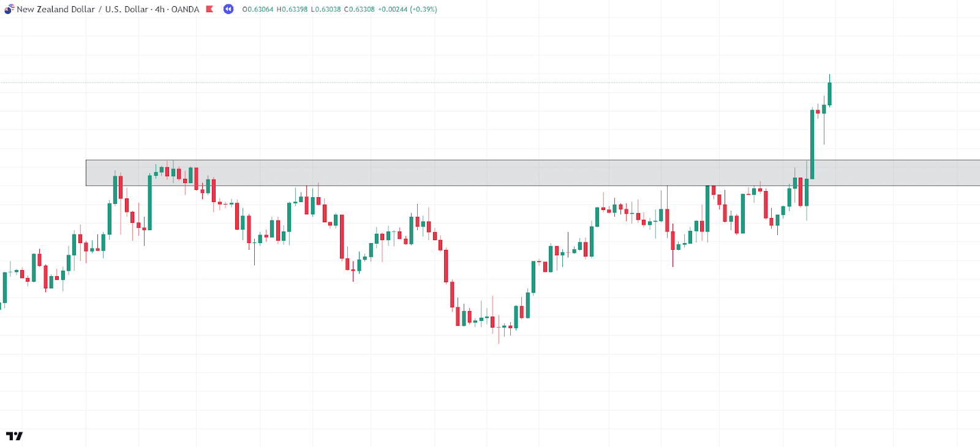Open symbol search via New Zealand Dollar title
The image size is (980, 447).
click(56, 9)
